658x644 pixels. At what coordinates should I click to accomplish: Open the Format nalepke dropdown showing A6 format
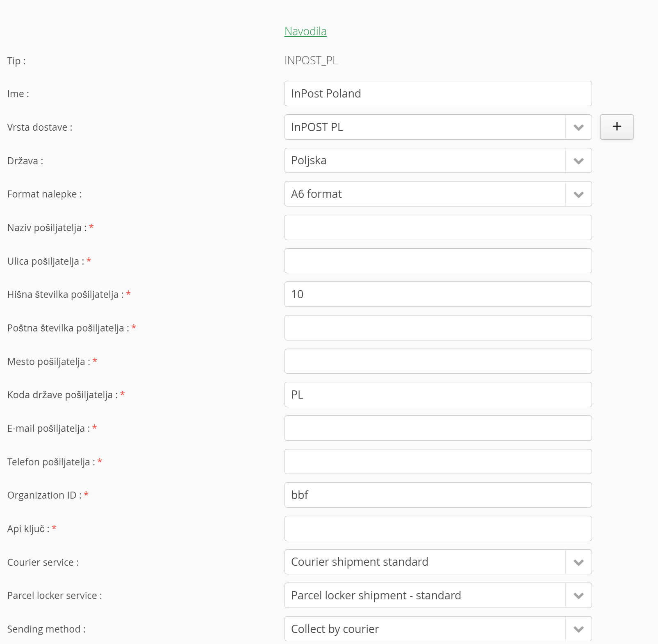(x=438, y=194)
